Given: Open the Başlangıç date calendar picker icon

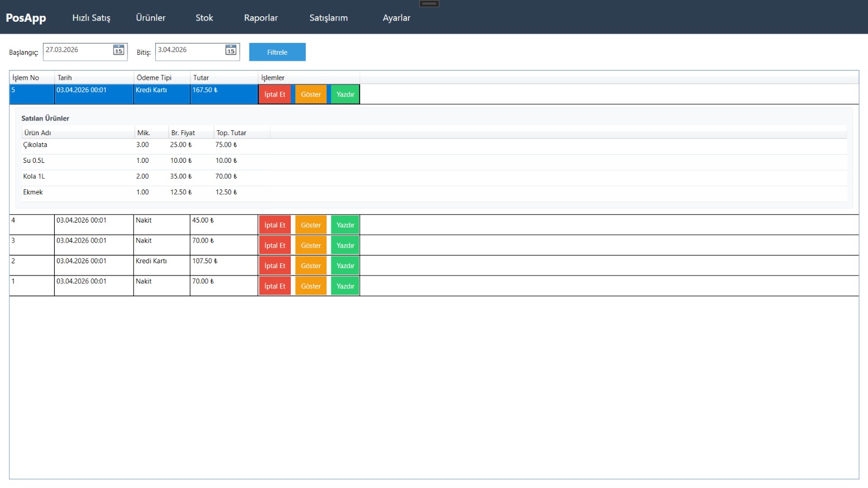Looking at the screenshot, I should [118, 50].
